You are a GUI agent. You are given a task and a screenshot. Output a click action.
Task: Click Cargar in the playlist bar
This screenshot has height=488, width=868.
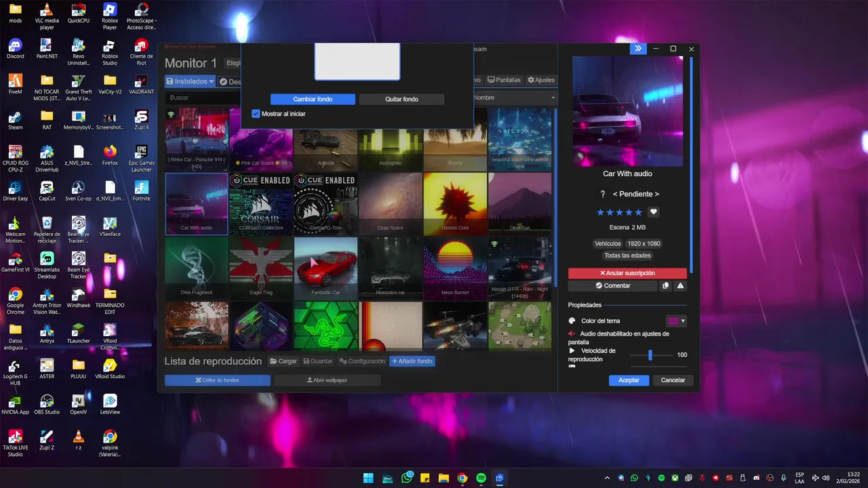pos(283,361)
